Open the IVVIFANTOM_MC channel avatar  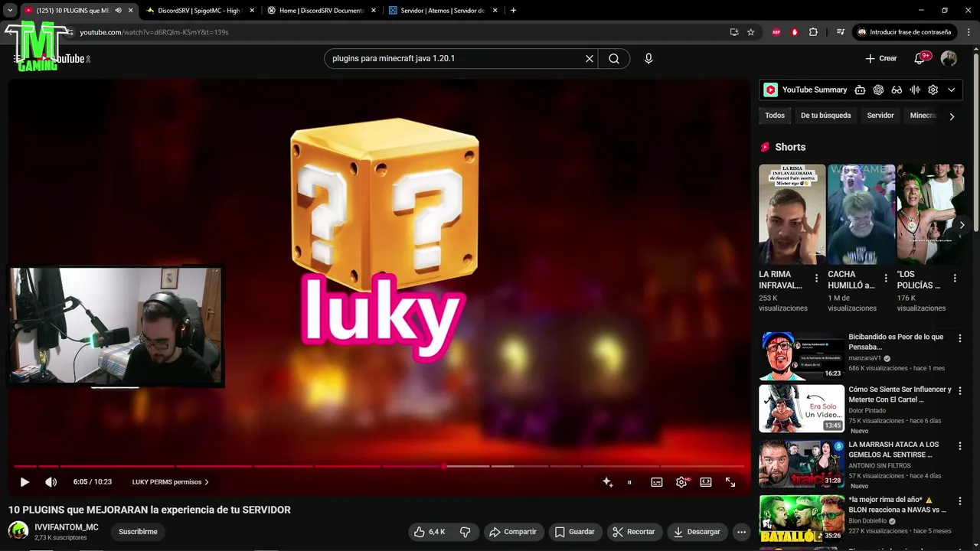click(x=18, y=531)
